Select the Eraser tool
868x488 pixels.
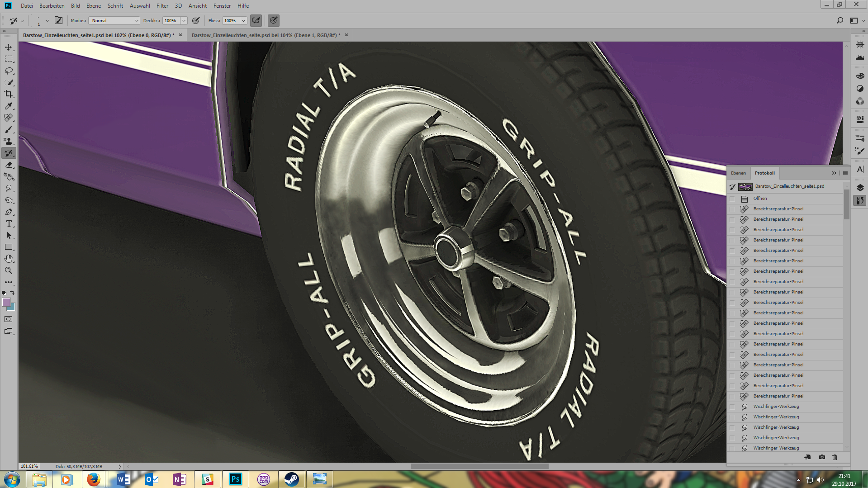click(x=9, y=165)
